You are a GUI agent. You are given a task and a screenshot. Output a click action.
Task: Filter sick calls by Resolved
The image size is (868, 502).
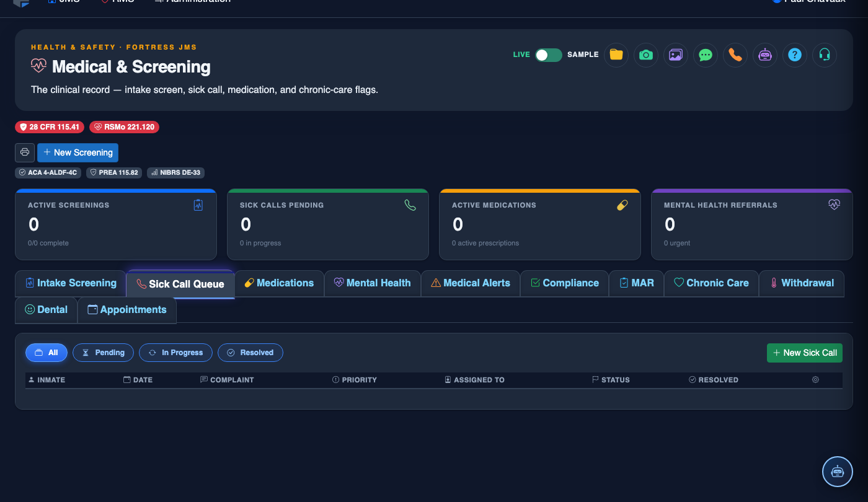click(250, 353)
